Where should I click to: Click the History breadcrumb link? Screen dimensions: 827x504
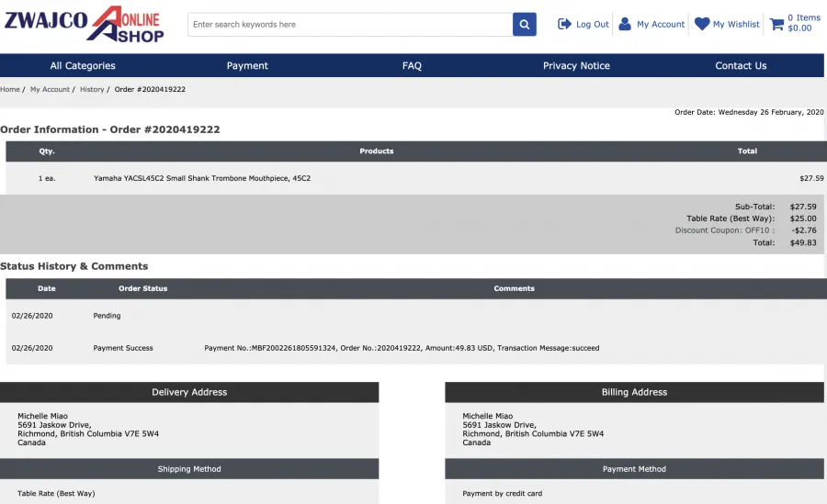tap(92, 90)
